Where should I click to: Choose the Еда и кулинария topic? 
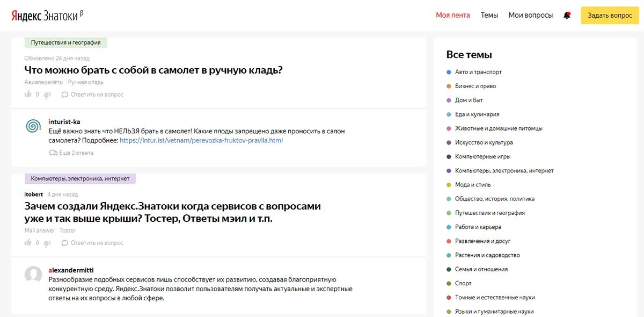477,114
